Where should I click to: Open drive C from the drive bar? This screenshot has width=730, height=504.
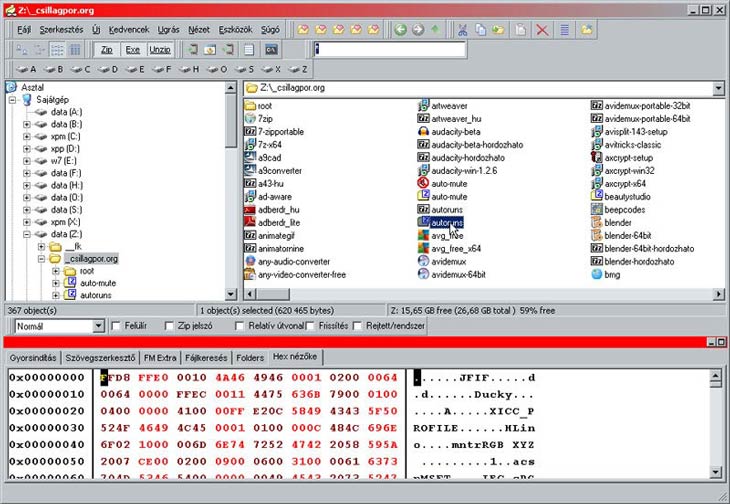81,69
